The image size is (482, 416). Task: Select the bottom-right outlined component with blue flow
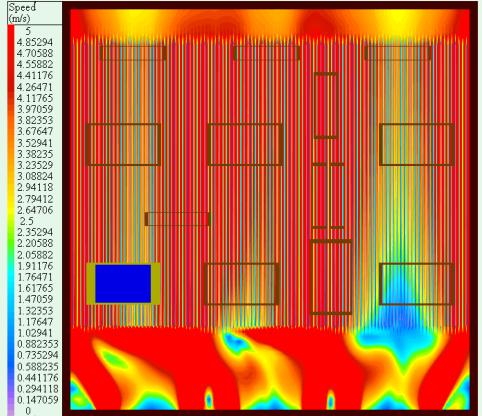(417, 284)
